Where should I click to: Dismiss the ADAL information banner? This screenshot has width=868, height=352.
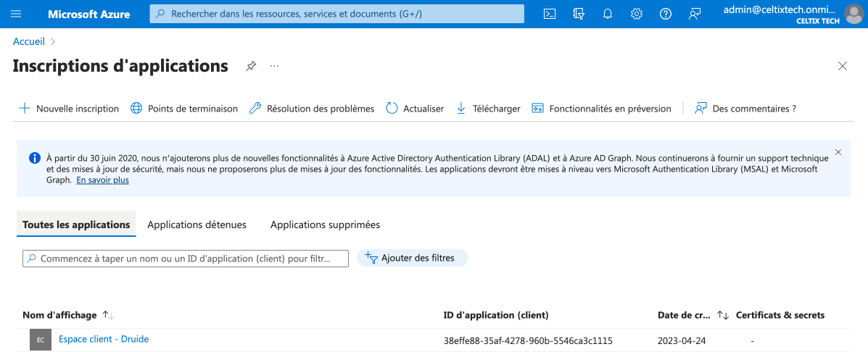click(x=838, y=152)
